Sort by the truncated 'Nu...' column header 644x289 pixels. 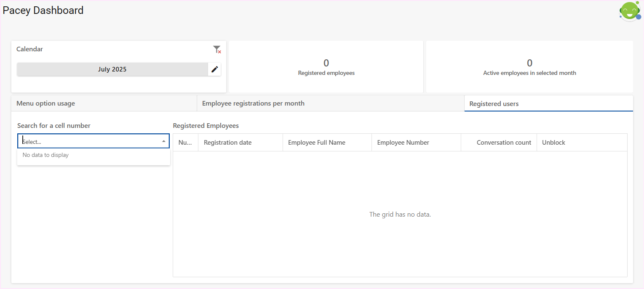coord(185,143)
